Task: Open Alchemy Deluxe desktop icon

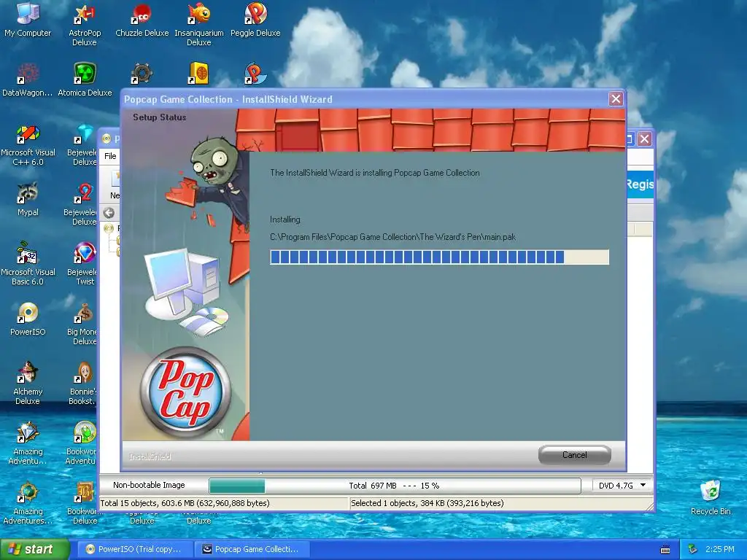Action: (28, 384)
